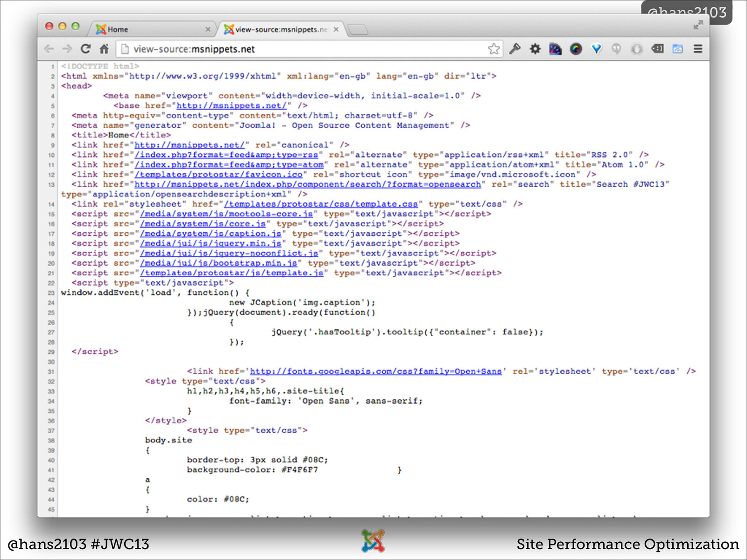Select the Joomla generator meta tag text
The width and height of the screenshot is (747, 560).
(x=271, y=126)
